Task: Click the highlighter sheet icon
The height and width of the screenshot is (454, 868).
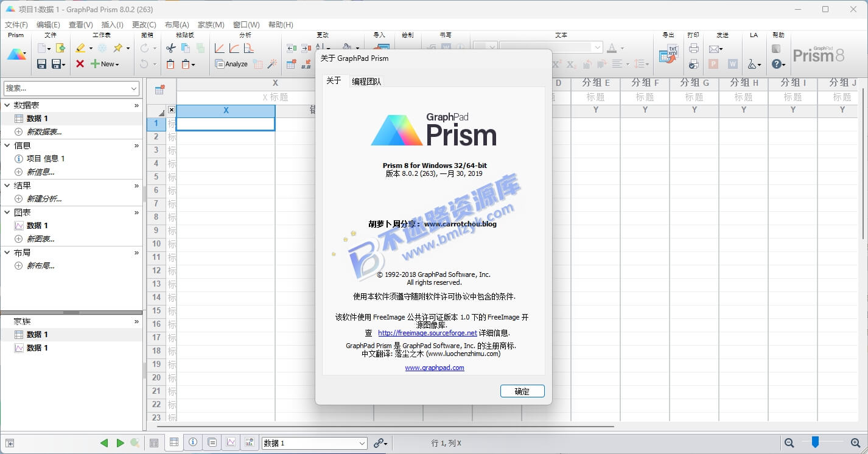Action: pos(80,48)
